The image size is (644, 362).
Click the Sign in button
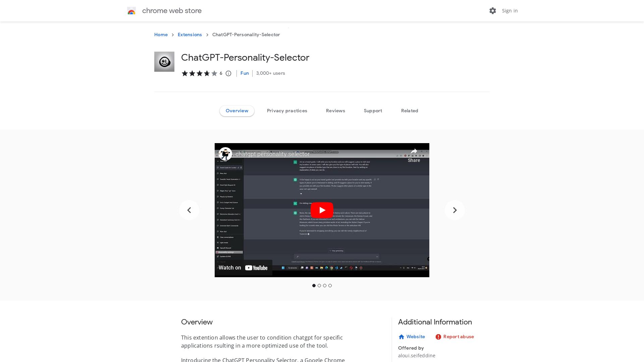point(509,11)
